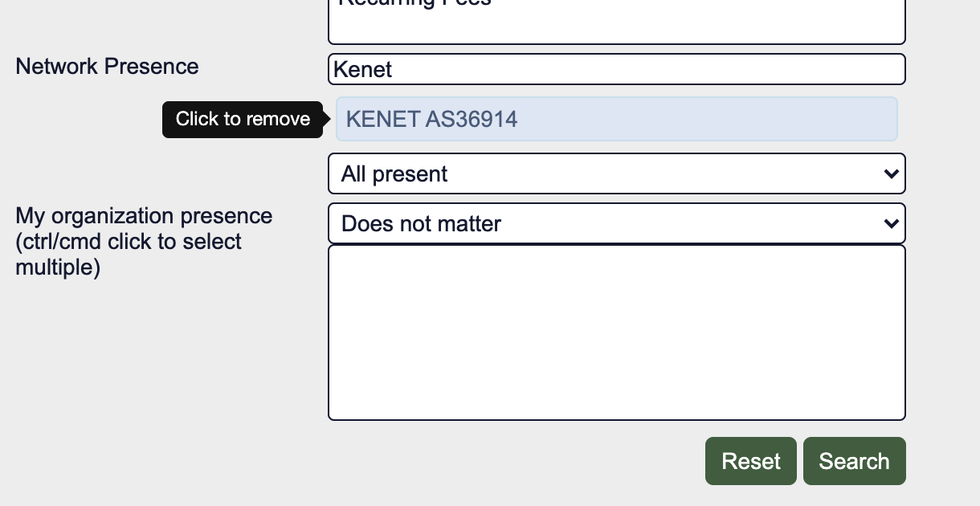Remove the KENET AS36914 network tag
980x506 pixels.
616,119
